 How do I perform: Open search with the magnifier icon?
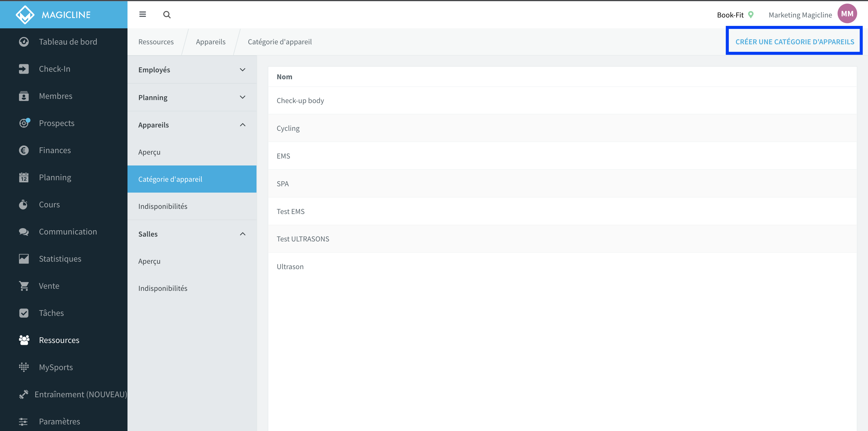click(167, 14)
